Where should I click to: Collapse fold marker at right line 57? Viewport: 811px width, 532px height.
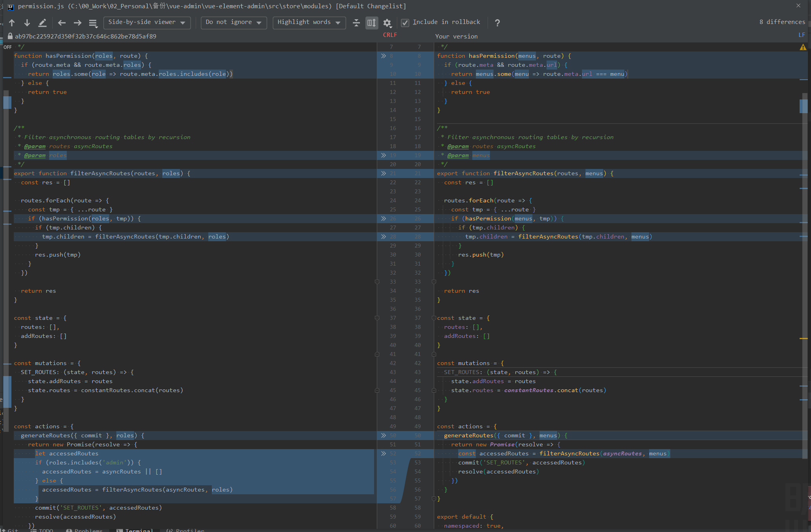[x=434, y=499]
